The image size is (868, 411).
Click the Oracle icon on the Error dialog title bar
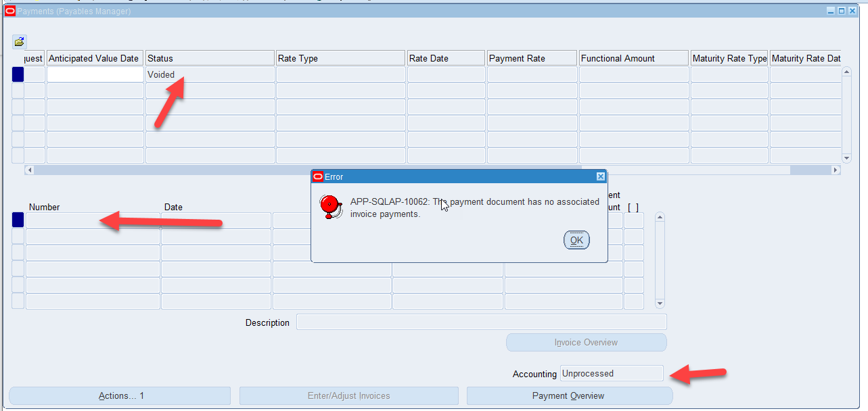click(317, 176)
